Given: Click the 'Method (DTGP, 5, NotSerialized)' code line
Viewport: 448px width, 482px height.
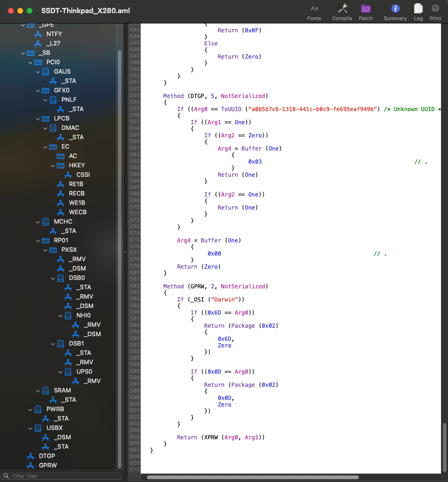Looking at the screenshot, I should tap(215, 96).
